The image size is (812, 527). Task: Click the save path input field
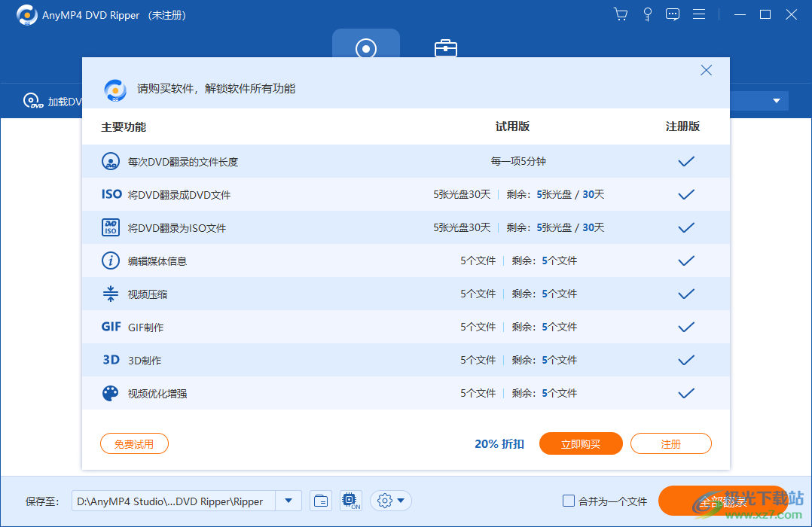click(173, 501)
